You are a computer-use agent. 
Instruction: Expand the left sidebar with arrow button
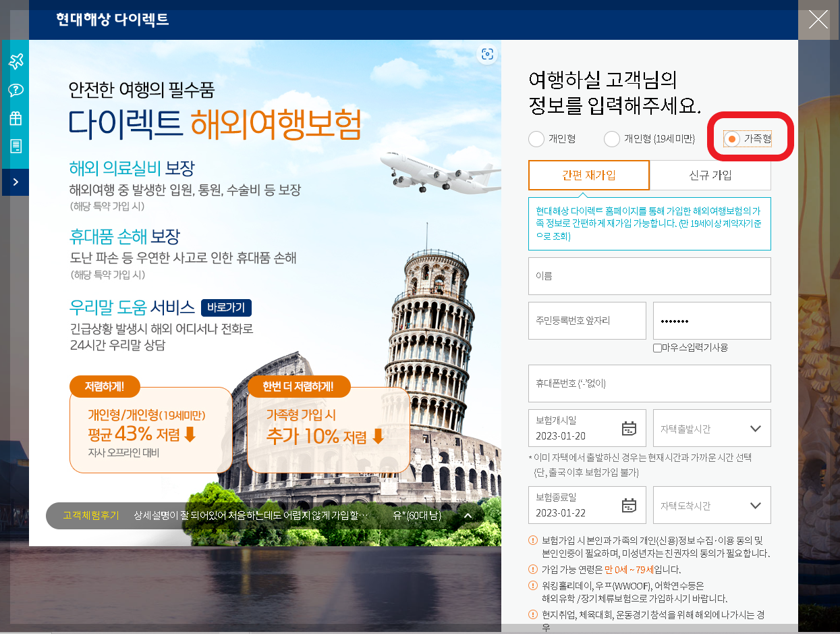pos(16,182)
